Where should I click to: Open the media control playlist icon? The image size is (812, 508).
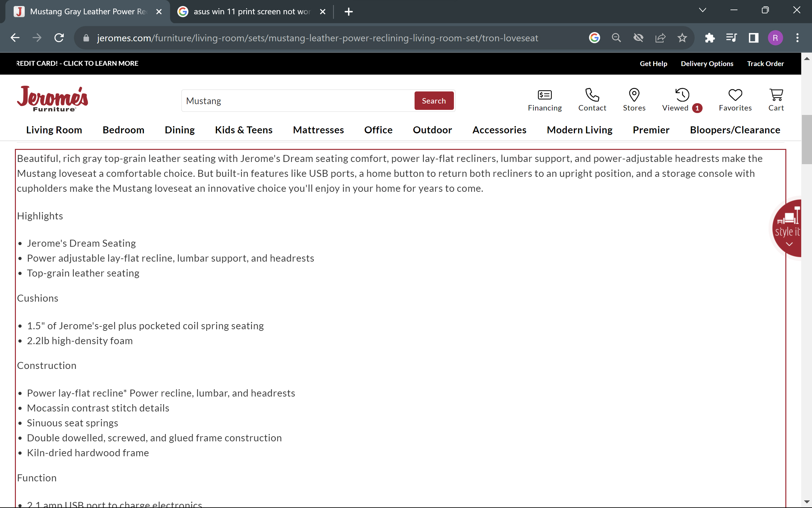pos(731,38)
